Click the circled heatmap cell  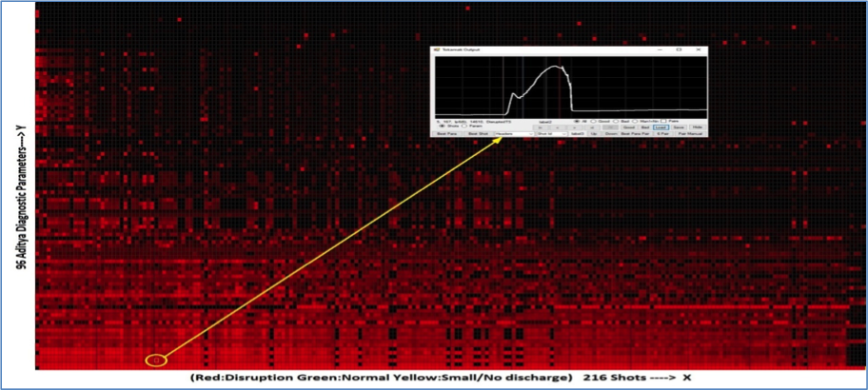click(157, 361)
